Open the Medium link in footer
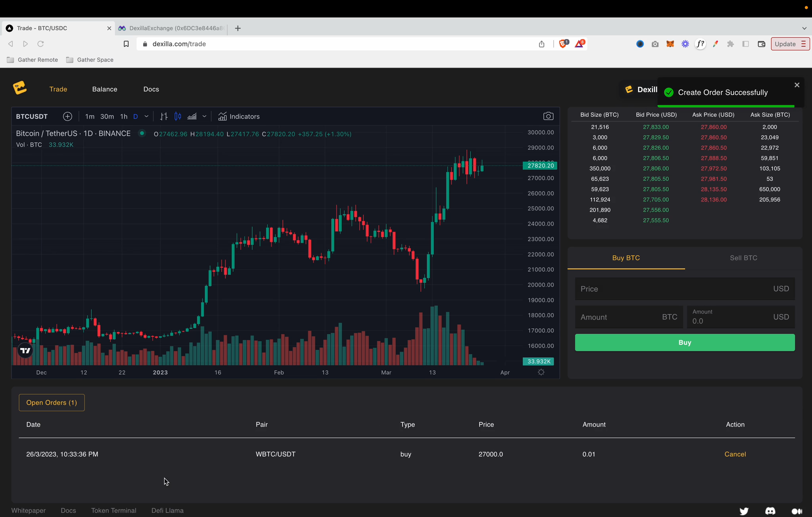Screen dimensions: 812x517 [x=797, y=511]
